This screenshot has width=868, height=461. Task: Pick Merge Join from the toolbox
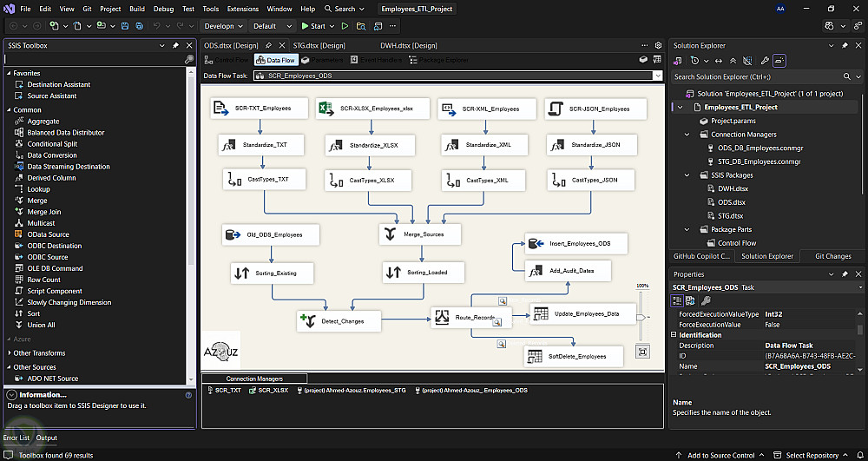pyautogui.click(x=43, y=212)
